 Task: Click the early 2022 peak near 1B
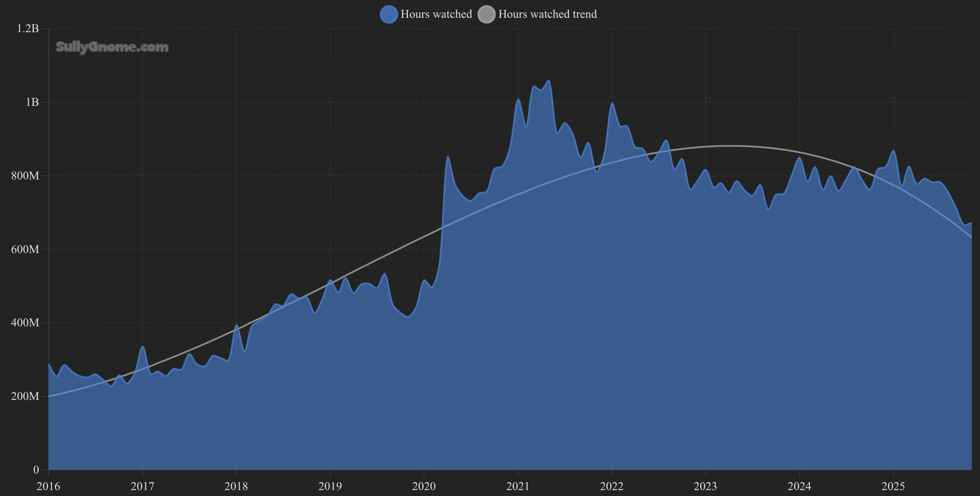(x=612, y=104)
